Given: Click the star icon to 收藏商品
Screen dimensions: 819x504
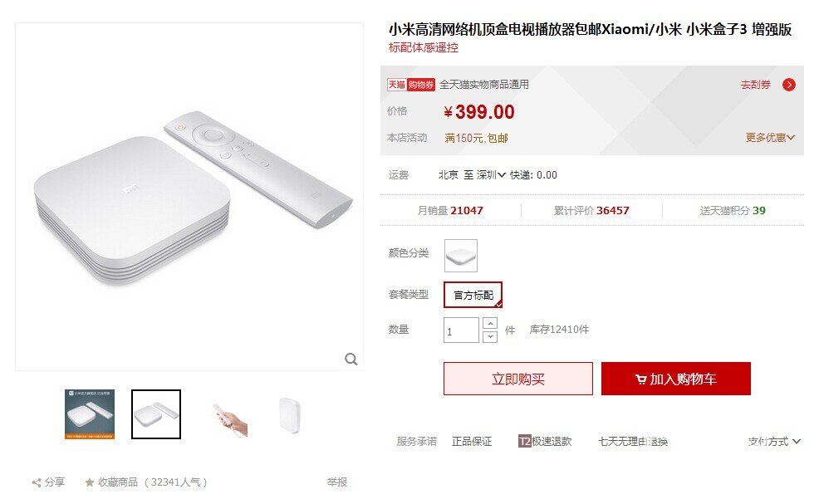Looking at the screenshot, I should tap(90, 482).
